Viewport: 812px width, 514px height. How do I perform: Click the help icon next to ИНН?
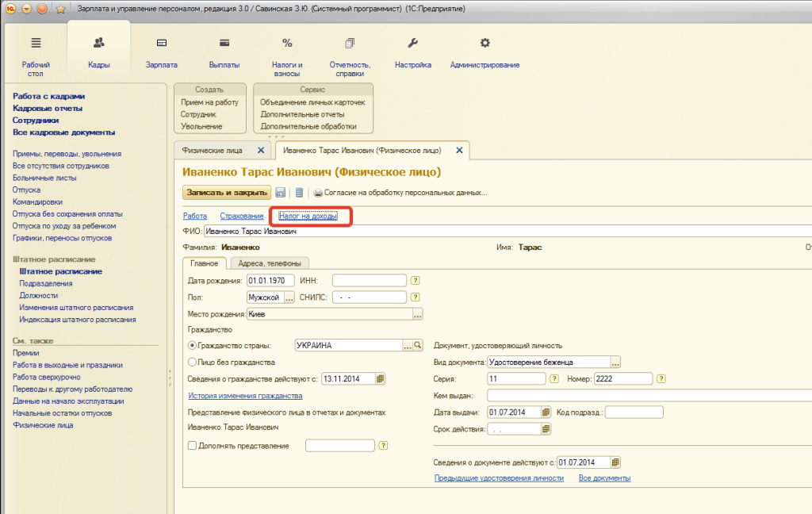click(x=415, y=280)
